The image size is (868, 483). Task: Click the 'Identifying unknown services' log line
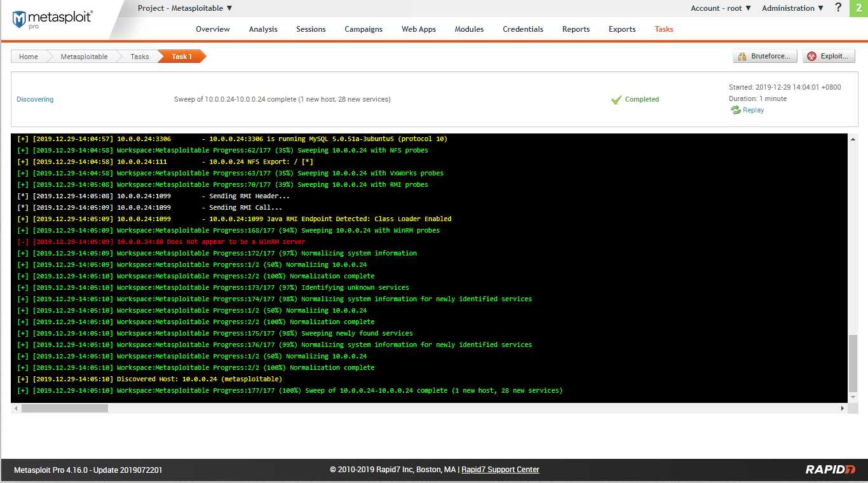pyautogui.click(x=214, y=288)
